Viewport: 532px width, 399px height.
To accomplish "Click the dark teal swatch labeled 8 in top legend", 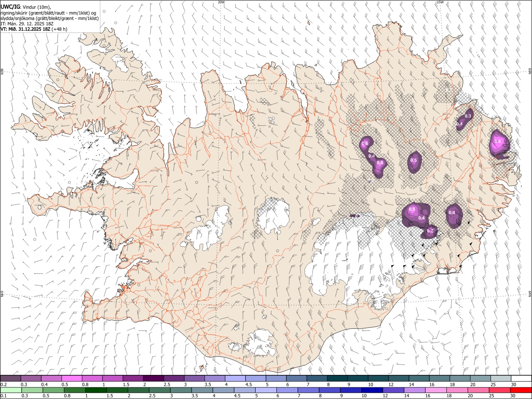I will 337,379.
